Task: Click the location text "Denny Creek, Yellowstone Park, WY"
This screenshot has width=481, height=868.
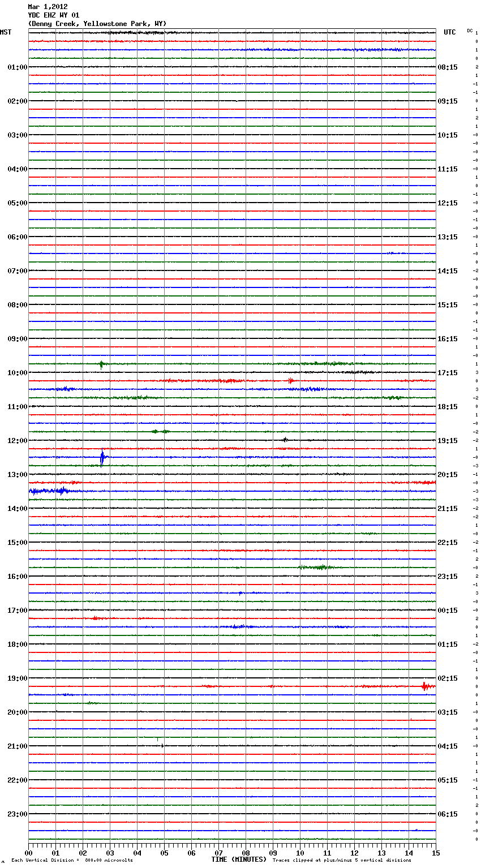Action: 97,24
